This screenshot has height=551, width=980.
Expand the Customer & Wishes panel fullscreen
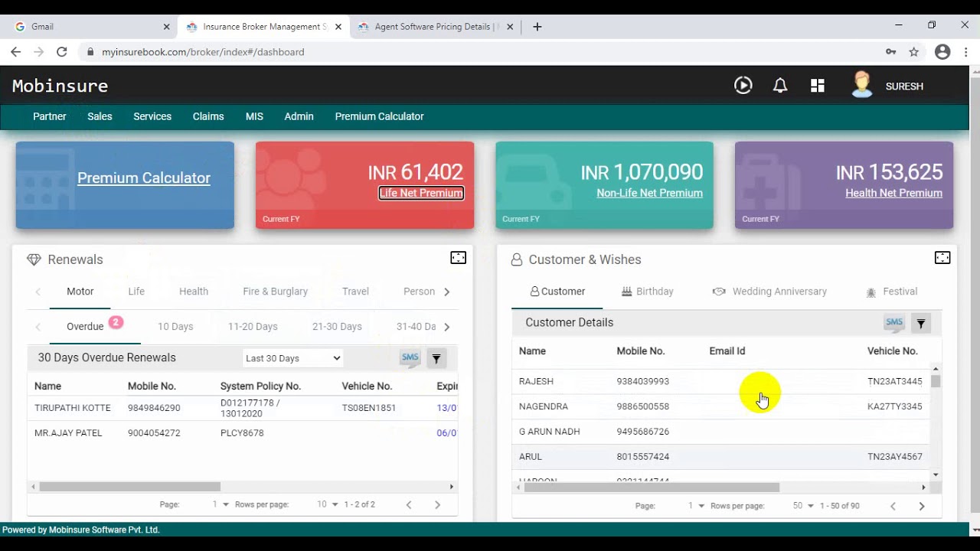(x=942, y=258)
